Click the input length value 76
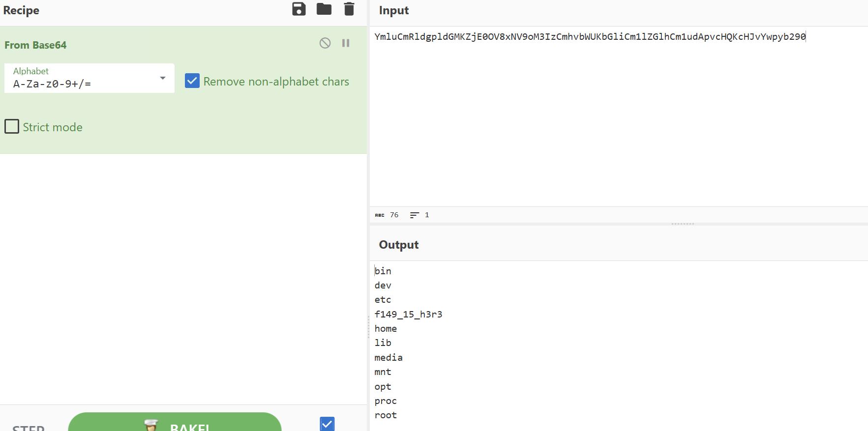This screenshot has height=431, width=868. click(x=394, y=215)
